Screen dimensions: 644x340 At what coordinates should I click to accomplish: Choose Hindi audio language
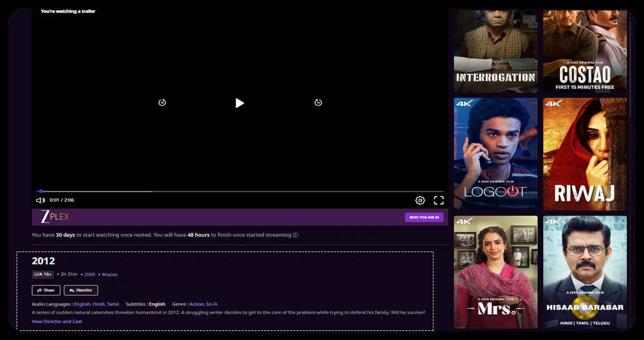pos(99,304)
